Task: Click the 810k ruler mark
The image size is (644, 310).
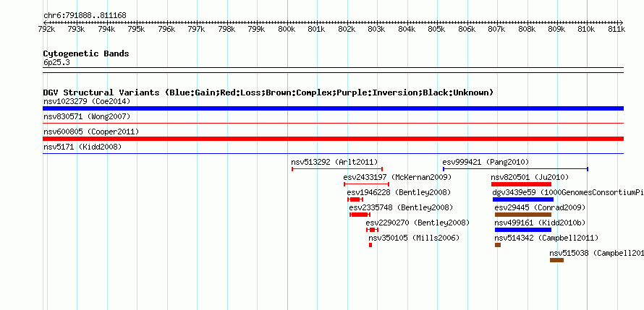Action: point(587,29)
